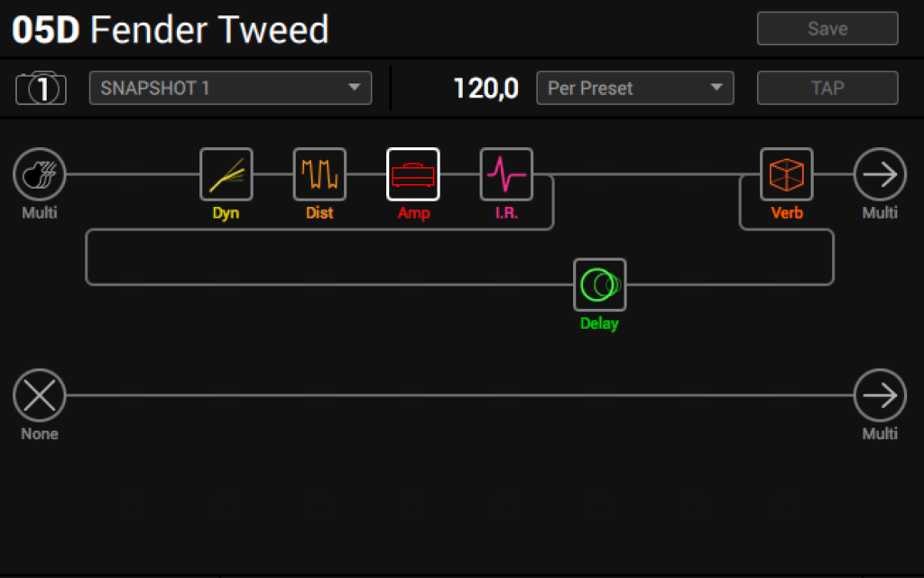Screen dimensions: 924x578
Task: Click the TAP tempo button
Action: pos(827,88)
